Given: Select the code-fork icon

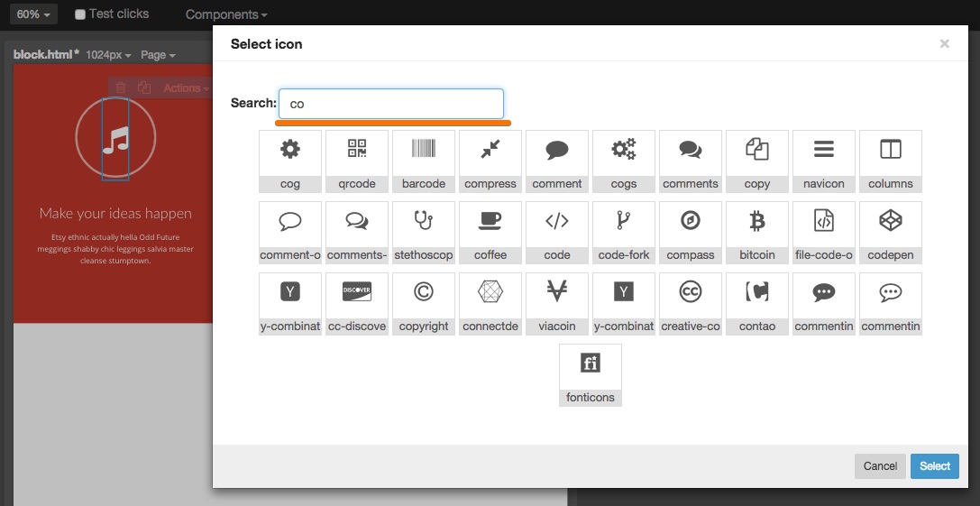Looking at the screenshot, I should (x=624, y=233).
